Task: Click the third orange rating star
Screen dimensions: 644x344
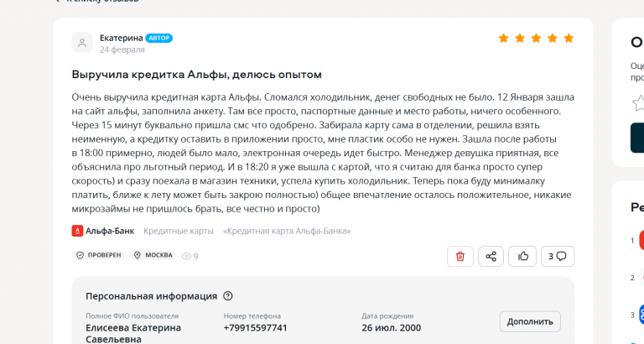Action: pyautogui.click(x=536, y=39)
